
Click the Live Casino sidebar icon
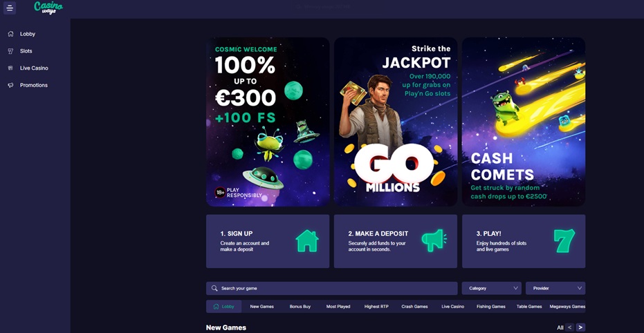(10, 68)
